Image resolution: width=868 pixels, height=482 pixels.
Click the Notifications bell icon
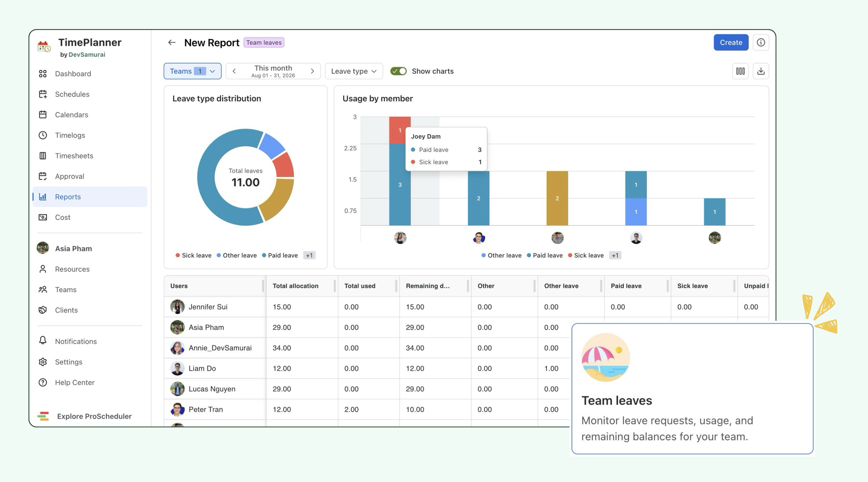click(43, 340)
